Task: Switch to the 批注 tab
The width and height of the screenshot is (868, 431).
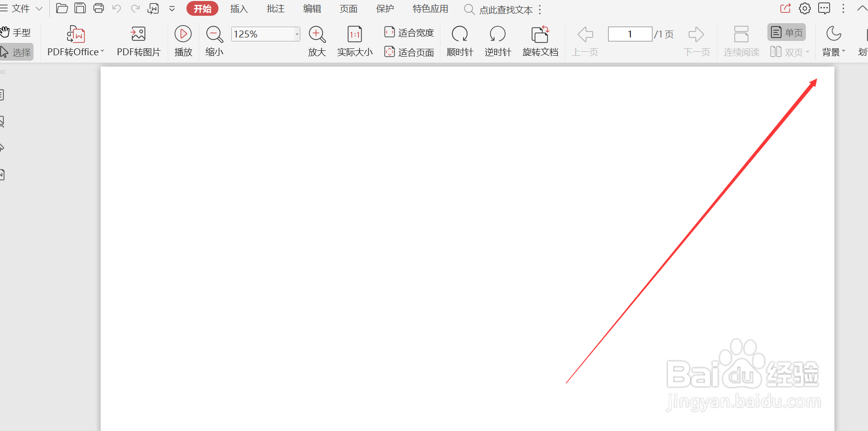Action: 275,9
